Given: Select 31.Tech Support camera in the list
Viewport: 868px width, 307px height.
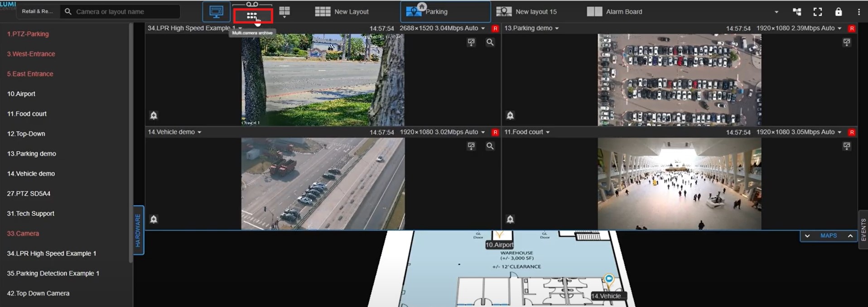Looking at the screenshot, I should click(x=30, y=214).
